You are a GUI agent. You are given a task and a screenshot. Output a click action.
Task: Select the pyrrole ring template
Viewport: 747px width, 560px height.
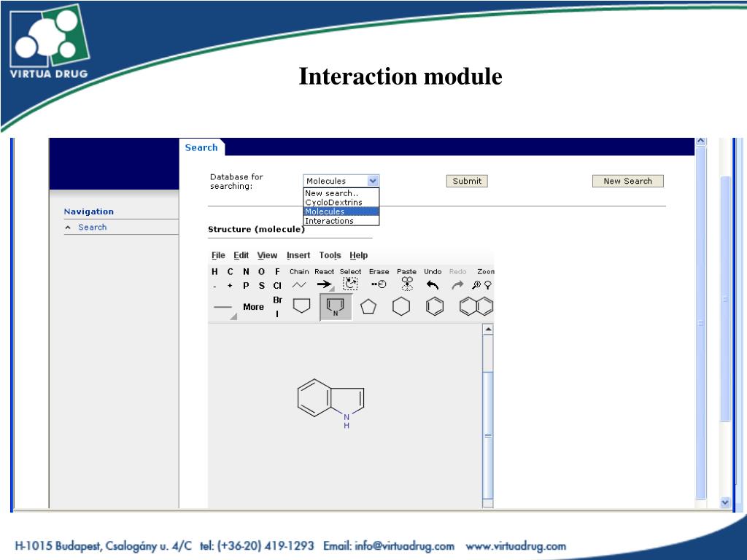coord(336,307)
